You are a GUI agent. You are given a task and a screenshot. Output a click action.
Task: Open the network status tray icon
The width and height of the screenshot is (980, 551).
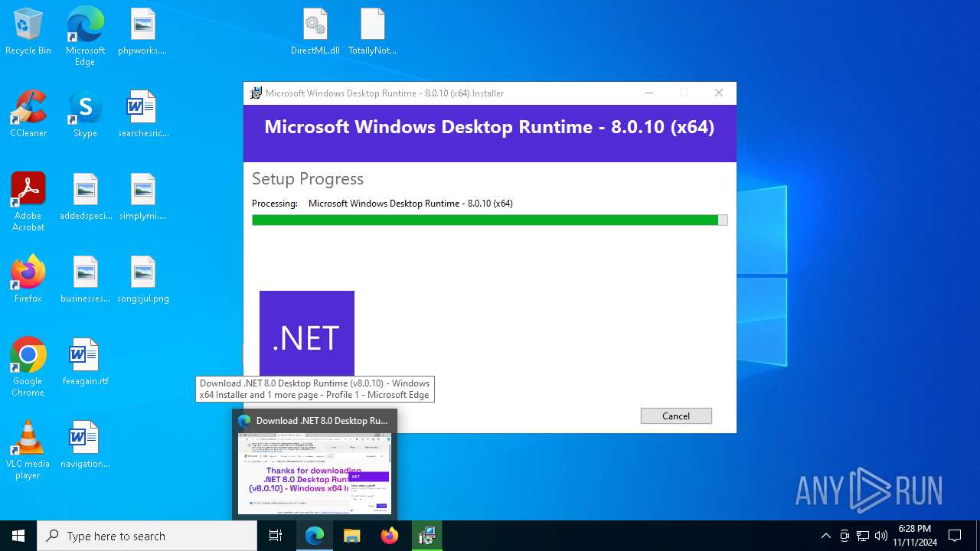pos(863,536)
